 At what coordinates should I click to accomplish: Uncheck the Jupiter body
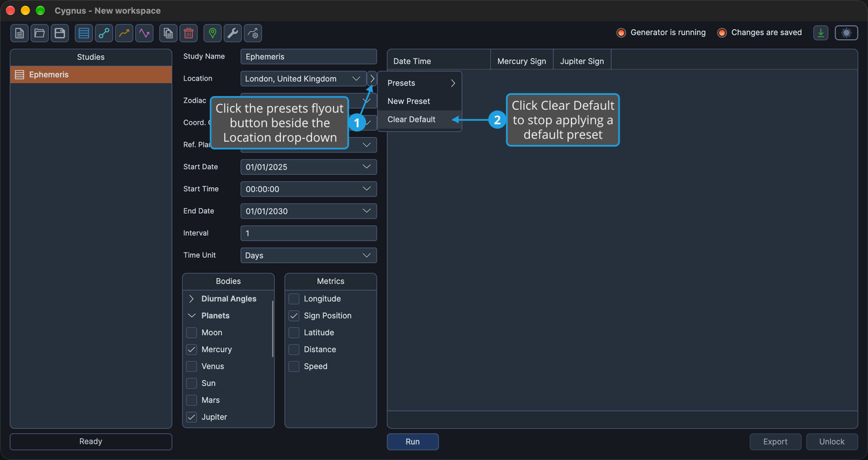[192, 417]
